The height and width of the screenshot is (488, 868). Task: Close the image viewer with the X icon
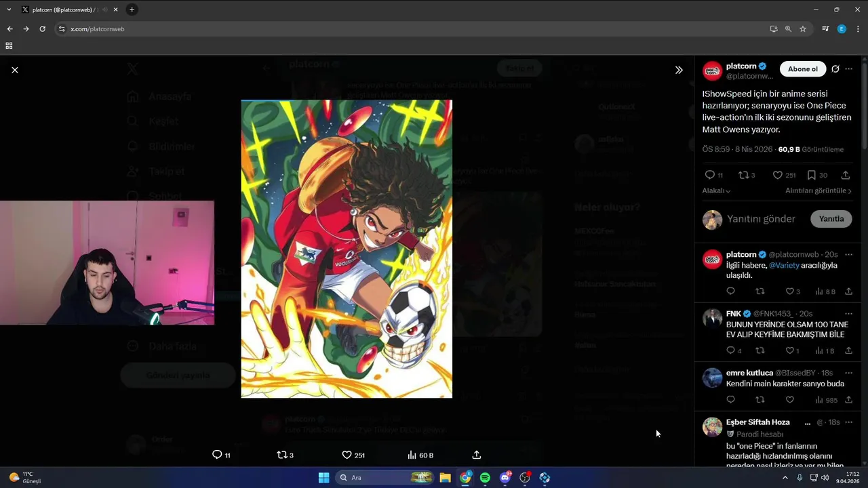[x=15, y=70]
